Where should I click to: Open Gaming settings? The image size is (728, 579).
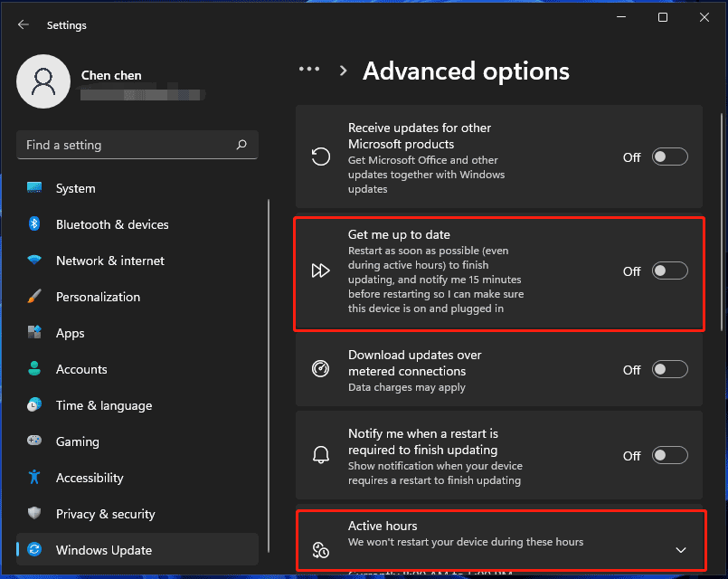[76, 441]
